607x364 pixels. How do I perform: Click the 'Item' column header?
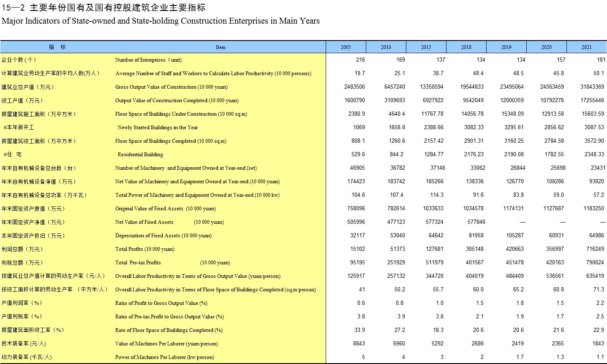pos(220,47)
